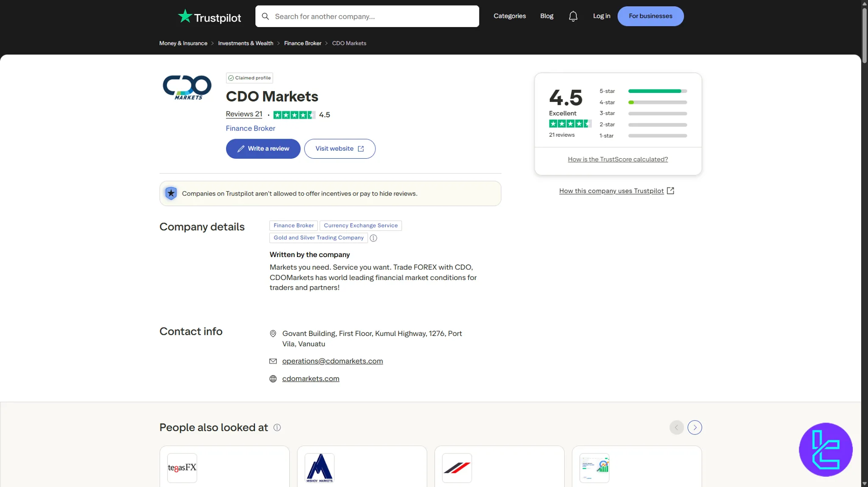This screenshot has width=868, height=487.
Task: Open How is the TrustScore calculated link
Action: pos(618,160)
